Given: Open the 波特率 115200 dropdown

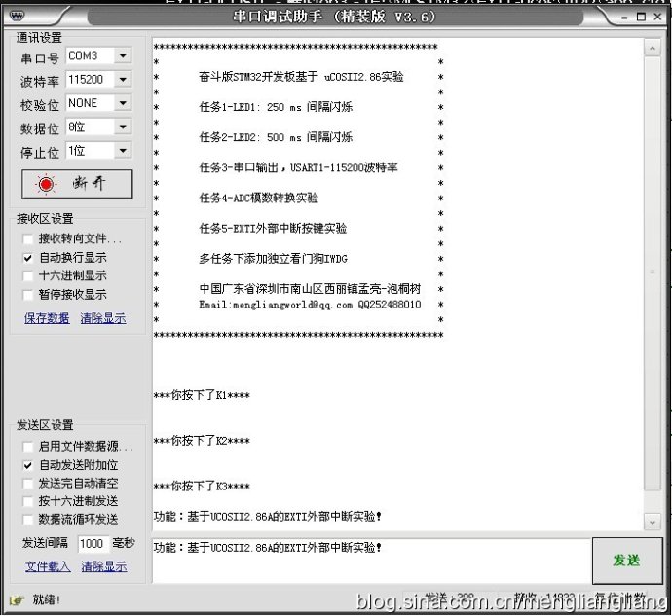Looking at the screenshot, I should coord(123,80).
